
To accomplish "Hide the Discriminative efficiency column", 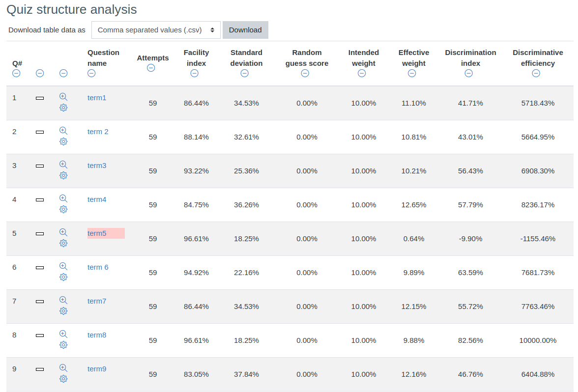I will 536,73.
